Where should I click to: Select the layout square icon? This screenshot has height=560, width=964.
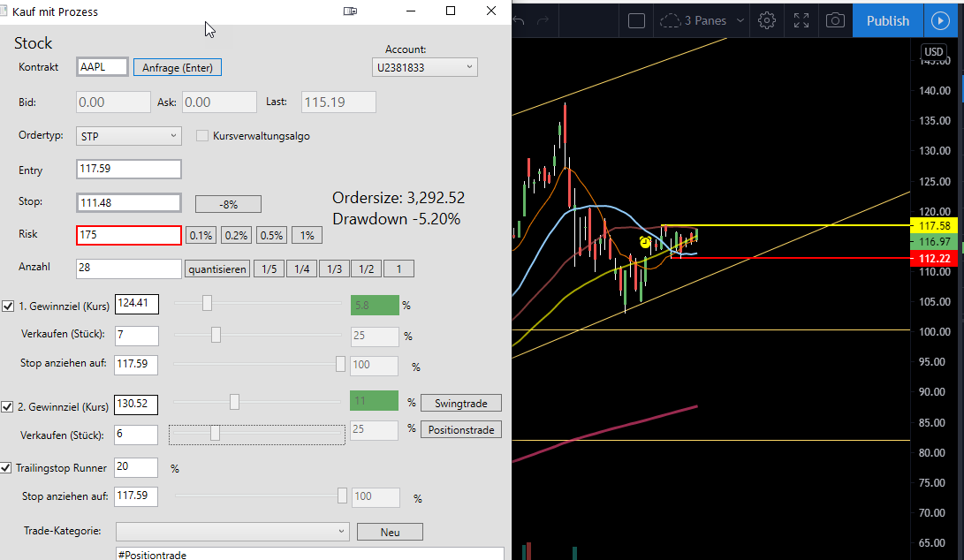tap(636, 20)
